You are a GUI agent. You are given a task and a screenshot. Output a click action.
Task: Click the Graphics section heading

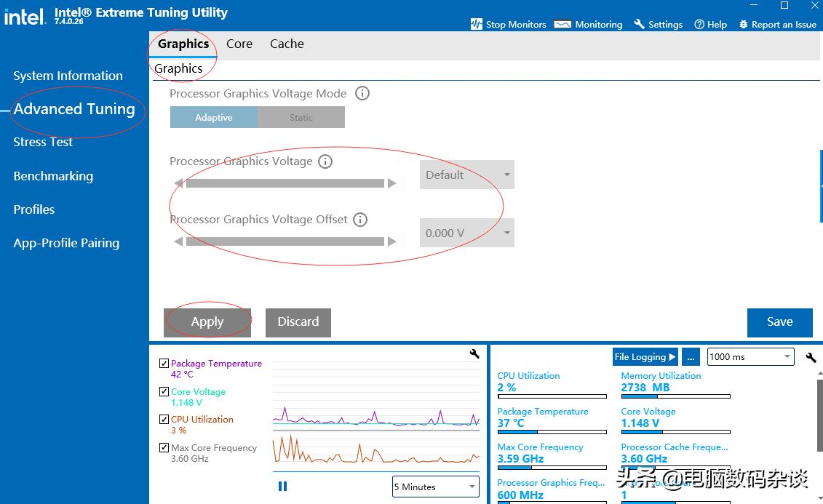[x=178, y=68]
